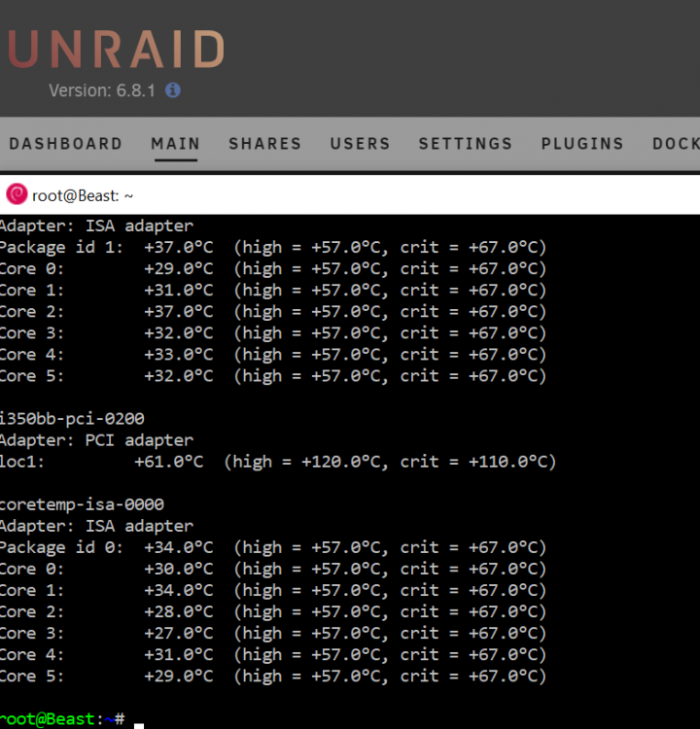
Task: Click Core 2 +37.0°C reading
Action: pyautogui.click(x=179, y=311)
